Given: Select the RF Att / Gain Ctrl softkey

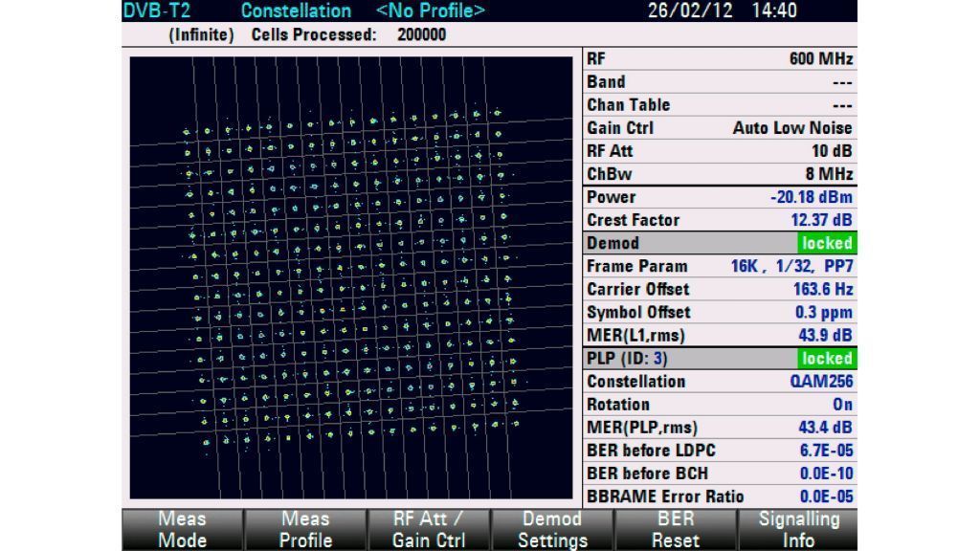Looking at the screenshot, I should coord(429,528).
